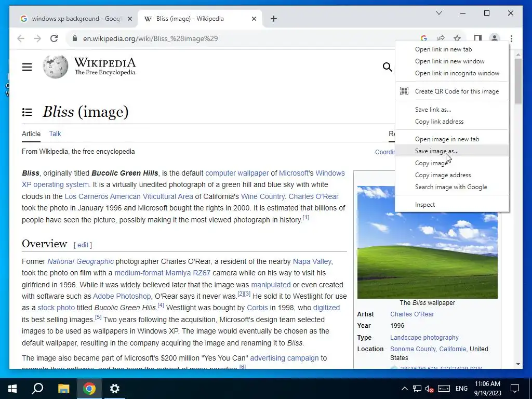Image resolution: width=532 pixels, height=399 pixels.
Task: Open the Windows Start menu
Action: [12, 389]
